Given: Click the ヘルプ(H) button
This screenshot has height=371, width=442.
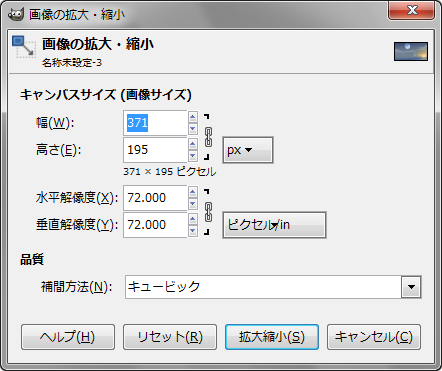Looking at the screenshot, I should [x=68, y=337].
